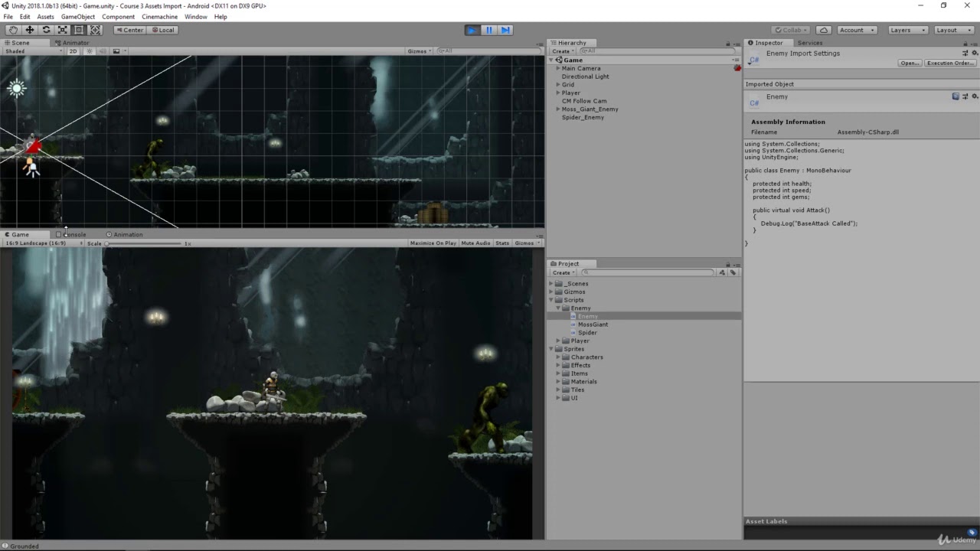980x551 pixels.
Task: Select the Rotate tool
Action: tap(46, 30)
